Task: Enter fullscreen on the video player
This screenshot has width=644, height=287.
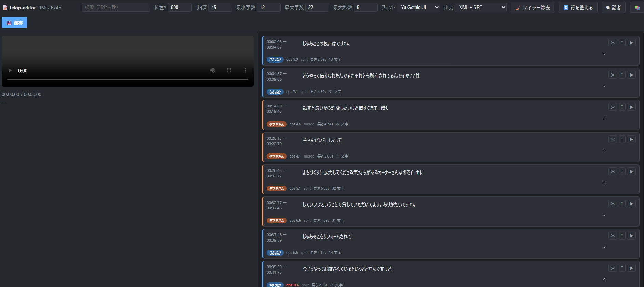Action: (229, 70)
